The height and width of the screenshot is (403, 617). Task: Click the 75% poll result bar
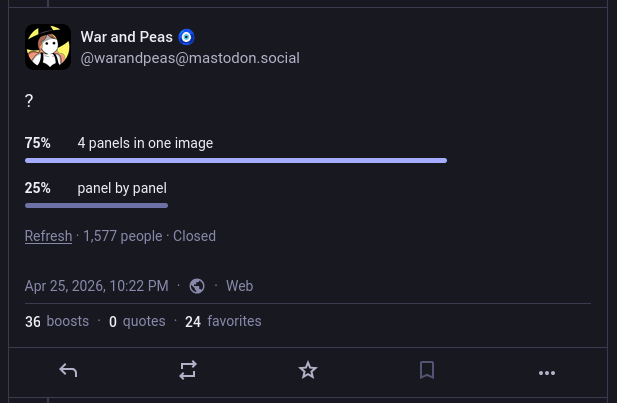coord(235,160)
